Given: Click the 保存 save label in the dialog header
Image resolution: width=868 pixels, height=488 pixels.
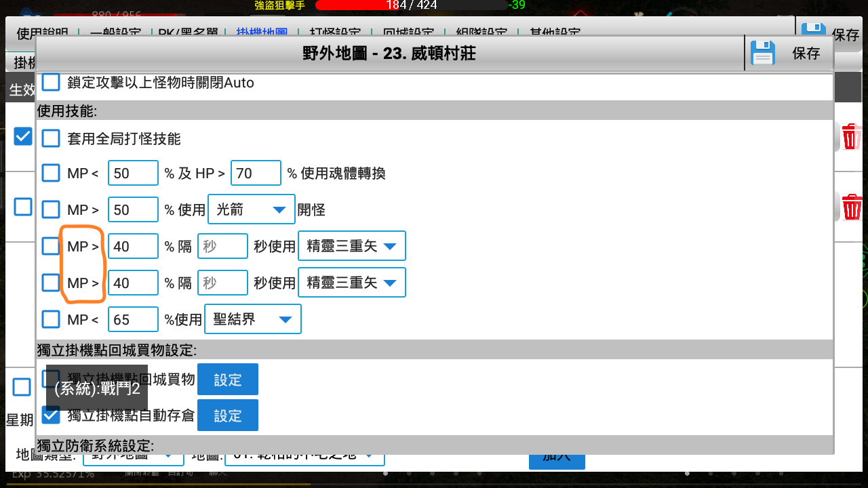Looking at the screenshot, I should point(806,54).
